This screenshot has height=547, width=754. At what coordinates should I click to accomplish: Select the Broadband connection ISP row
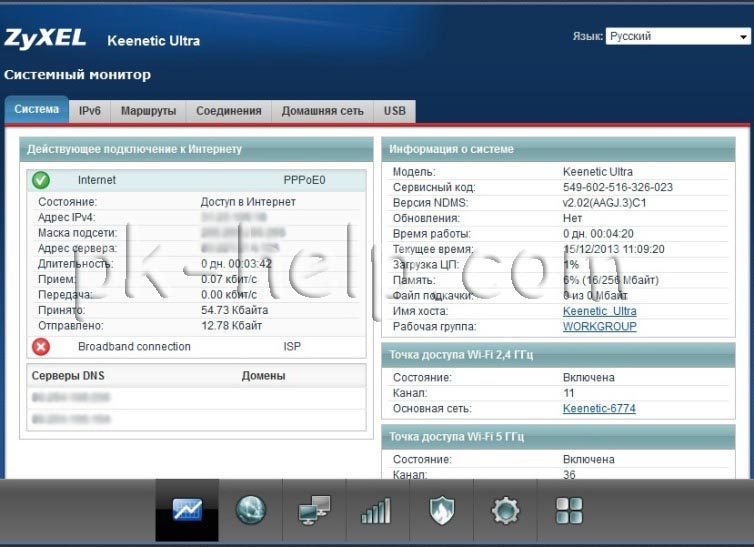(x=197, y=347)
